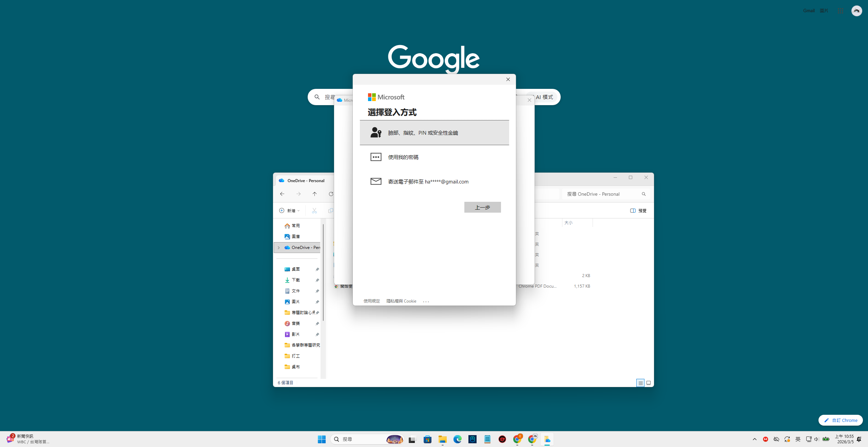The image size is (868, 447).
Task: Open the Google account profile avatar
Action: click(x=856, y=11)
